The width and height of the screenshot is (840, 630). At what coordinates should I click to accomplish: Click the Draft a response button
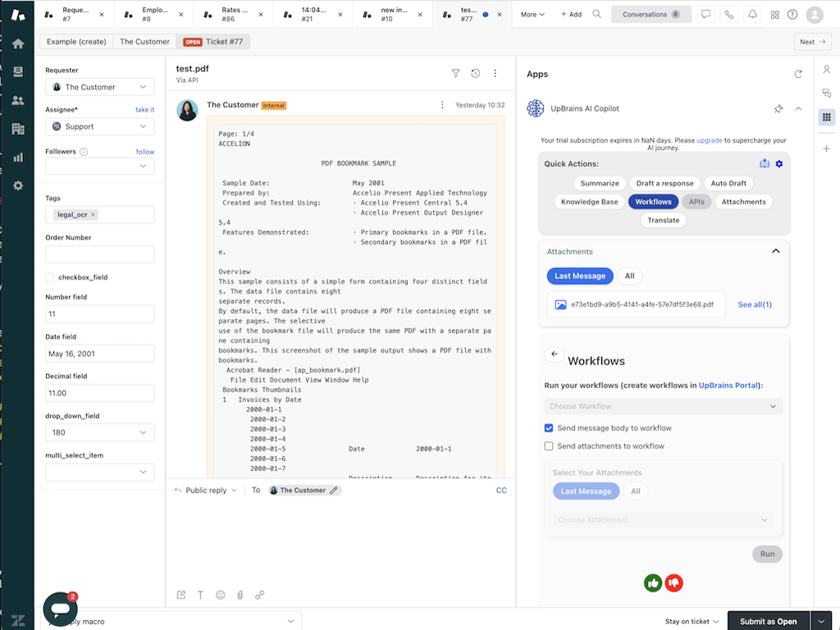pyautogui.click(x=664, y=183)
